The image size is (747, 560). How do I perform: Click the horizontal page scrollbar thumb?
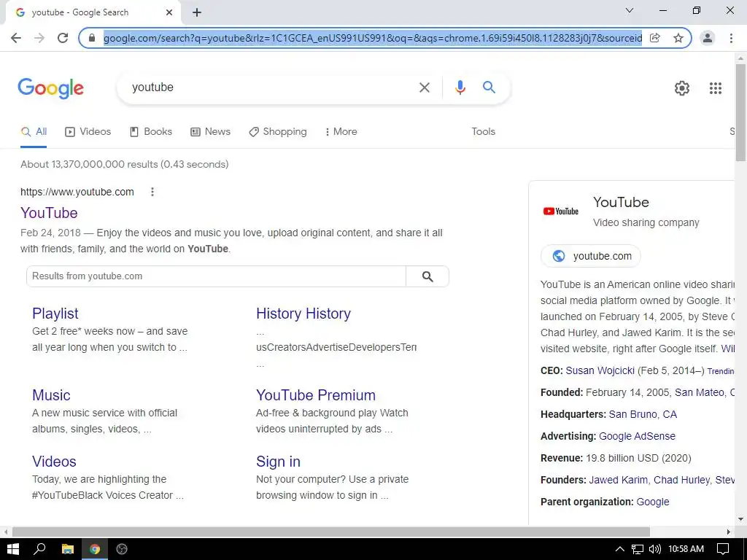click(x=331, y=532)
